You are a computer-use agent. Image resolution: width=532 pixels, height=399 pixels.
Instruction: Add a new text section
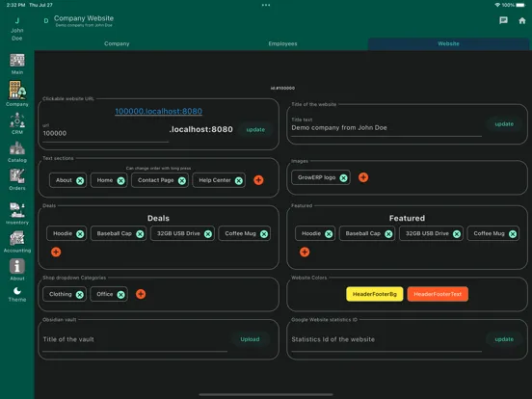258,180
